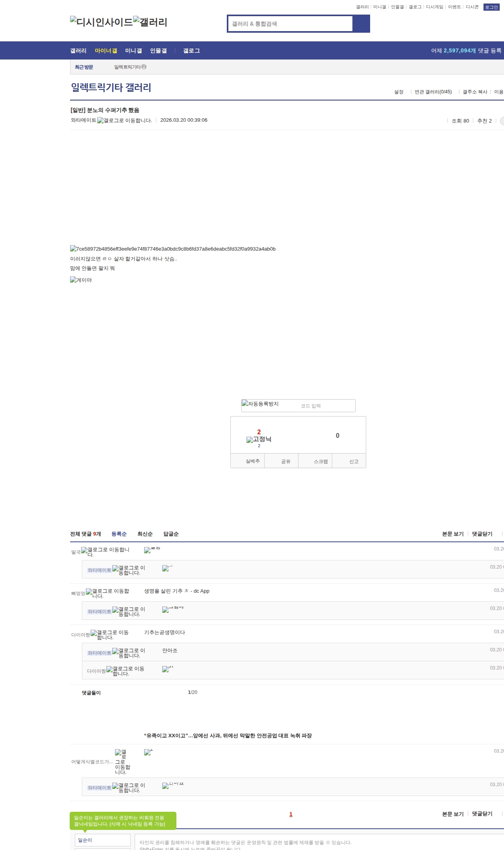
Task: Open 갤러리 in the blue navigation bar
Action: (78, 51)
